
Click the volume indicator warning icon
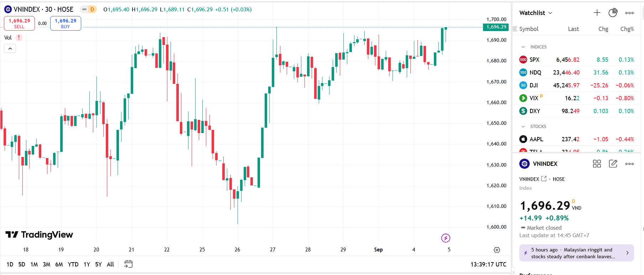click(19, 37)
